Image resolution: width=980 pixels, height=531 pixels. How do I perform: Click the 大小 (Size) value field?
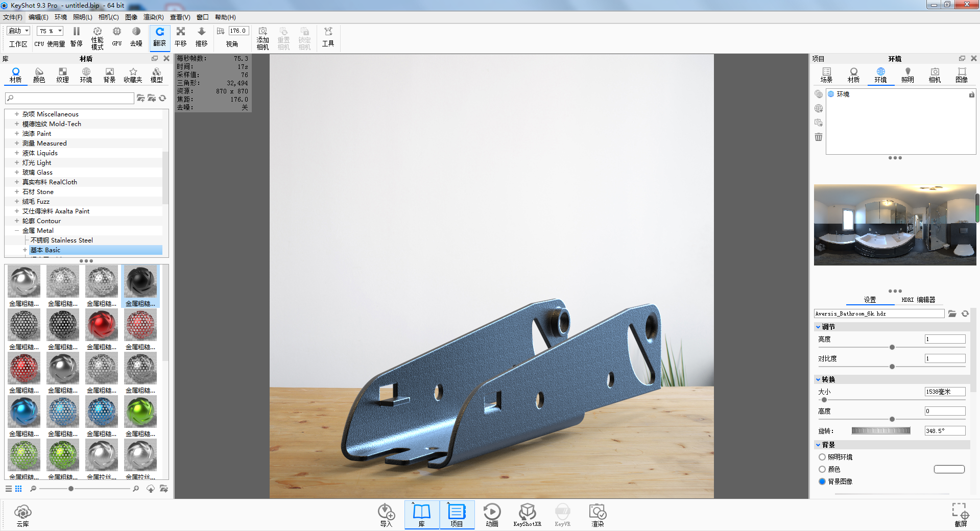tap(945, 392)
